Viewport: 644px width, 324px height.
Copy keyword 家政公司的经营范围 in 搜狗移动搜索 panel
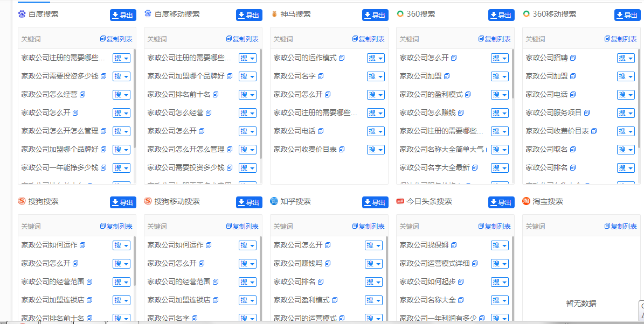(x=216, y=282)
